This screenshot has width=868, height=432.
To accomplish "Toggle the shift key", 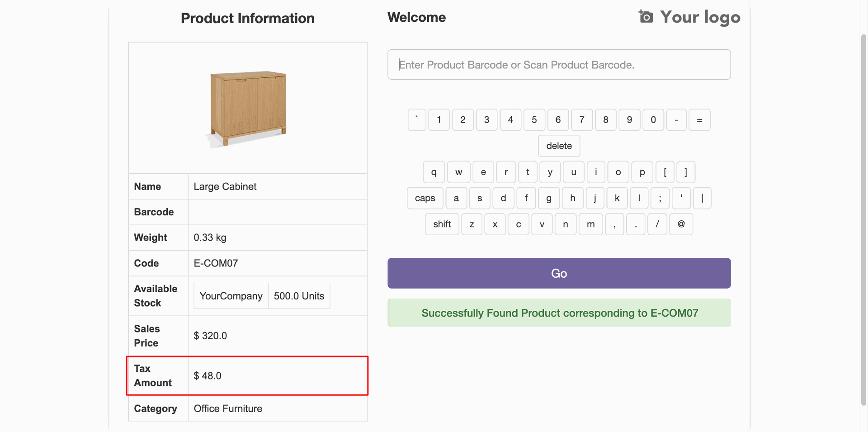I will tap(442, 224).
